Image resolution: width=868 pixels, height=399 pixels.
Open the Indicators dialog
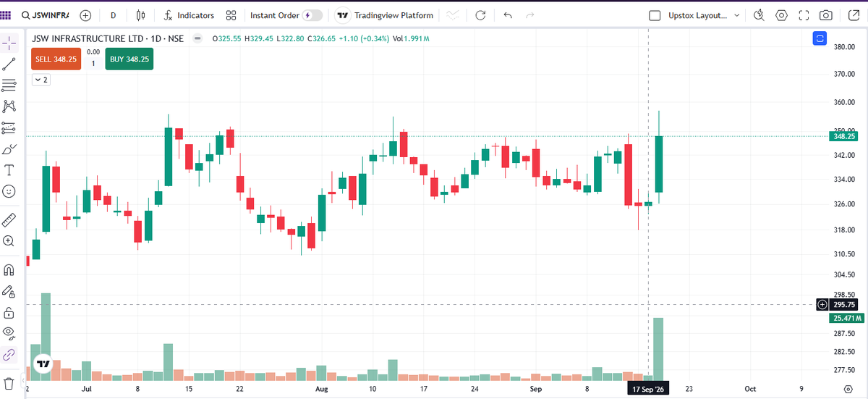(x=188, y=15)
